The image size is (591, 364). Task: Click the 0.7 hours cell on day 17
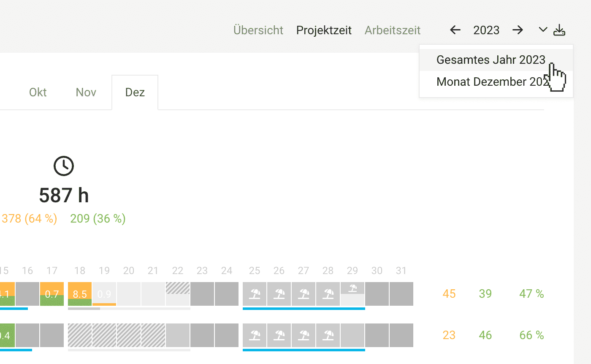(x=52, y=294)
